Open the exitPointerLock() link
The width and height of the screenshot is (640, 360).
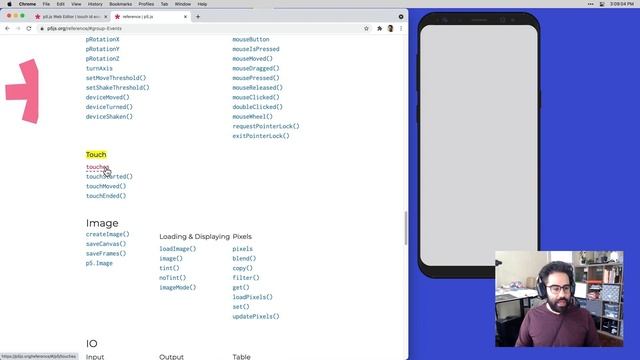[x=261, y=136]
